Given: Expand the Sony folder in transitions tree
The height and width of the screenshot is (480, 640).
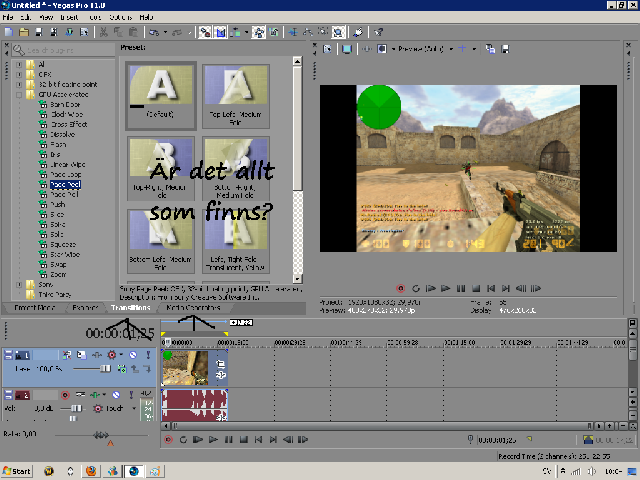Looking at the screenshot, I should coord(19,284).
